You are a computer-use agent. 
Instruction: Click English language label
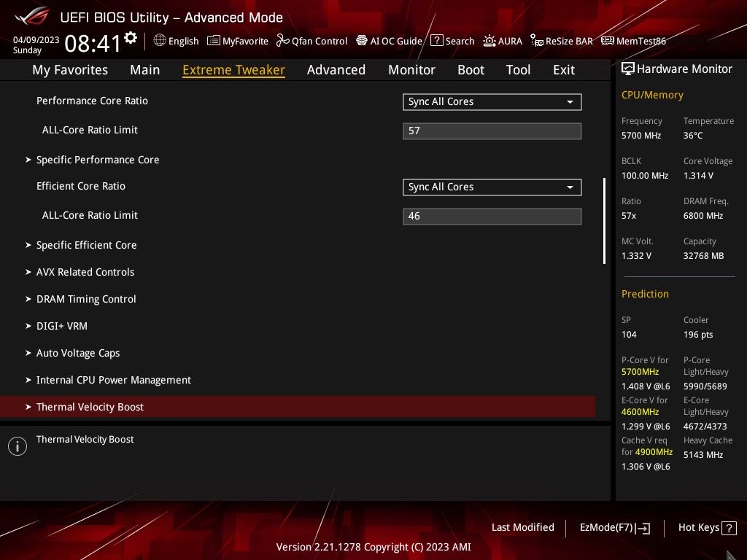[x=183, y=41]
